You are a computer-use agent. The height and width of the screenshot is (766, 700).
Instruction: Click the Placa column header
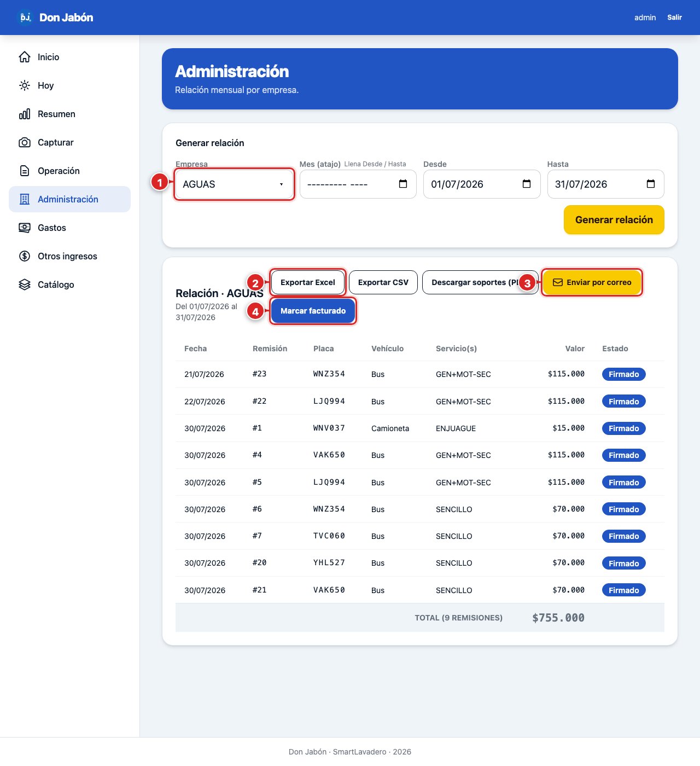[x=324, y=349]
